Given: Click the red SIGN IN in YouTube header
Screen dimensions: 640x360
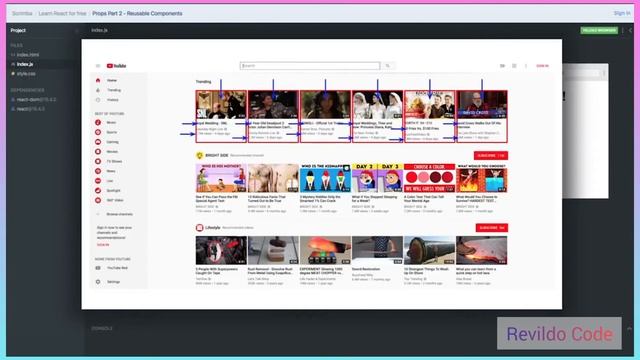Looking at the screenshot, I should point(542,66).
